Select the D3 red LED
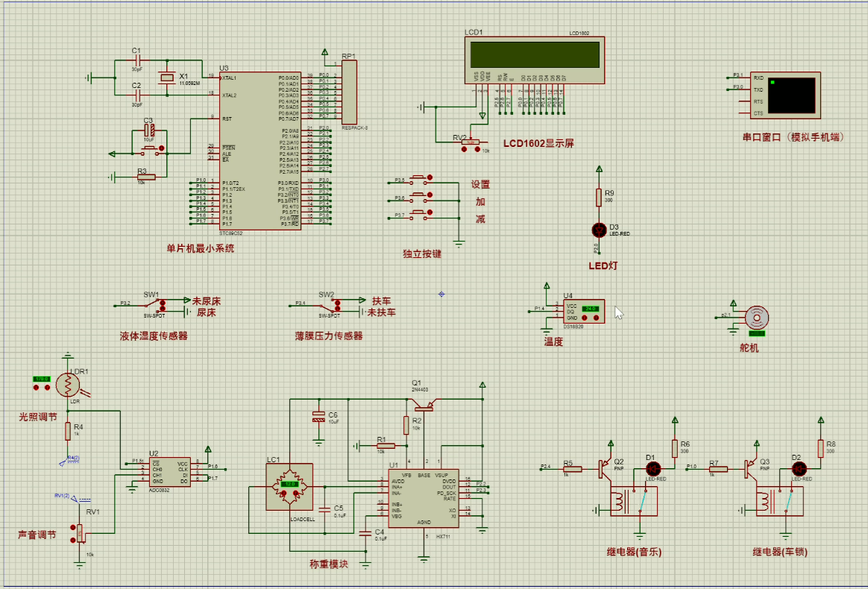Image resolution: width=868 pixels, height=589 pixels. tap(598, 228)
